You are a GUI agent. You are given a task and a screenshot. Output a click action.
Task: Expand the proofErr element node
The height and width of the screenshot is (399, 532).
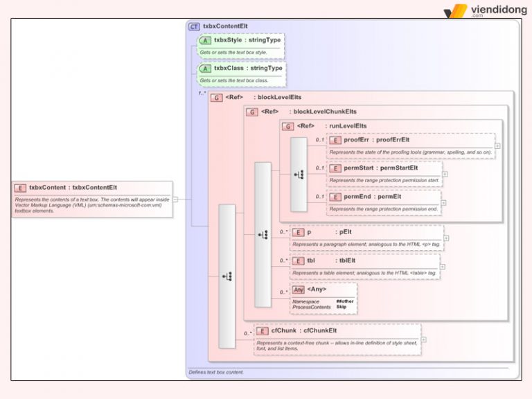click(497, 146)
